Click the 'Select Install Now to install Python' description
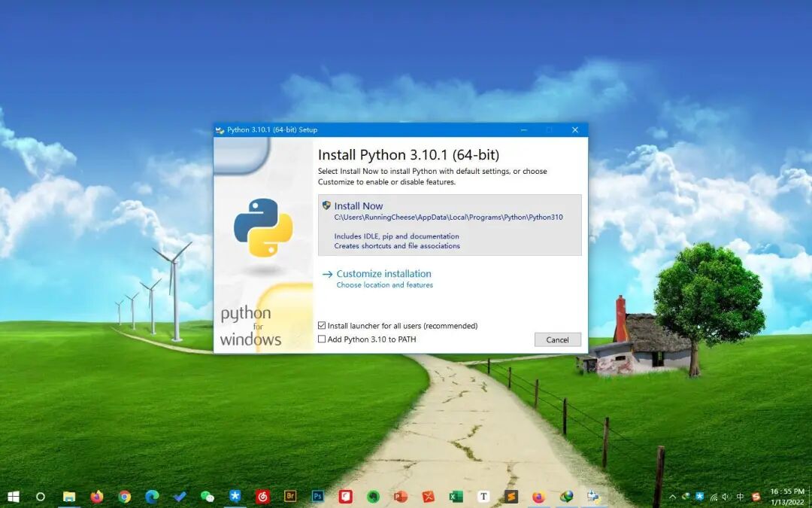812x508 pixels. point(432,176)
